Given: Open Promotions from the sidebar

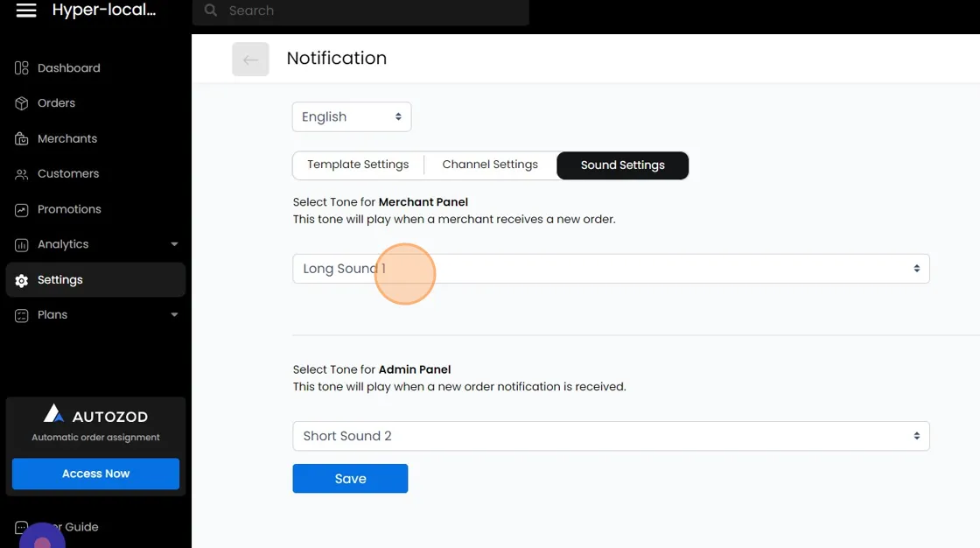Looking at the screenshot, I should (x=95, y=209).
